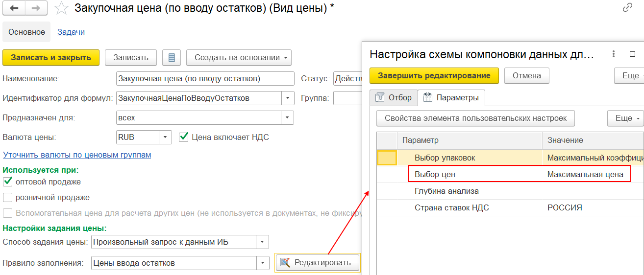Image resolution: width=644 pixels, height=275 pixels.
Task: Uncheck the оптовой продаже checkbox
Action: tap(8, 182)
